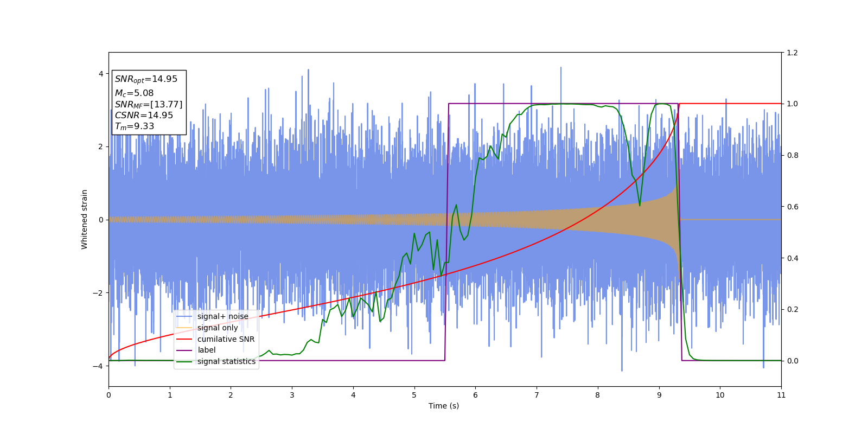Image resolution: width=868 pixels, height=434 pixels.
Task: Click right y-axis tick label 0.8
Action: point(792,155)
